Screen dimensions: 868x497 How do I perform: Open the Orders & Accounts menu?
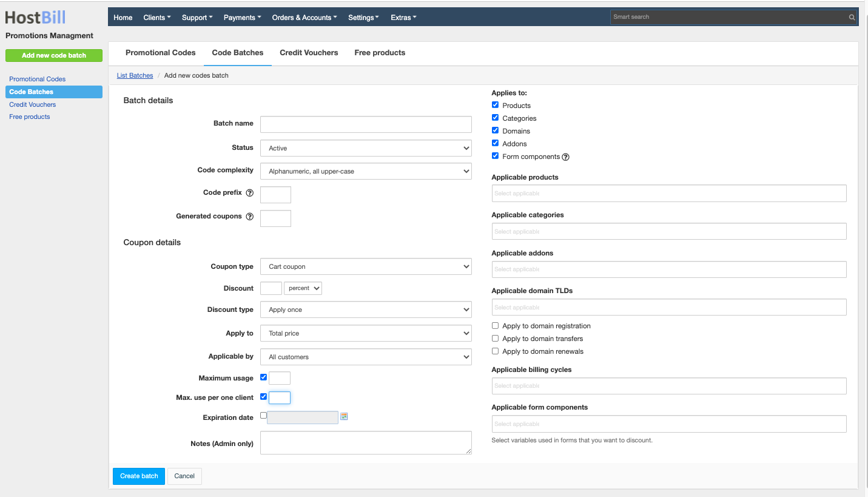click(304, 18)
